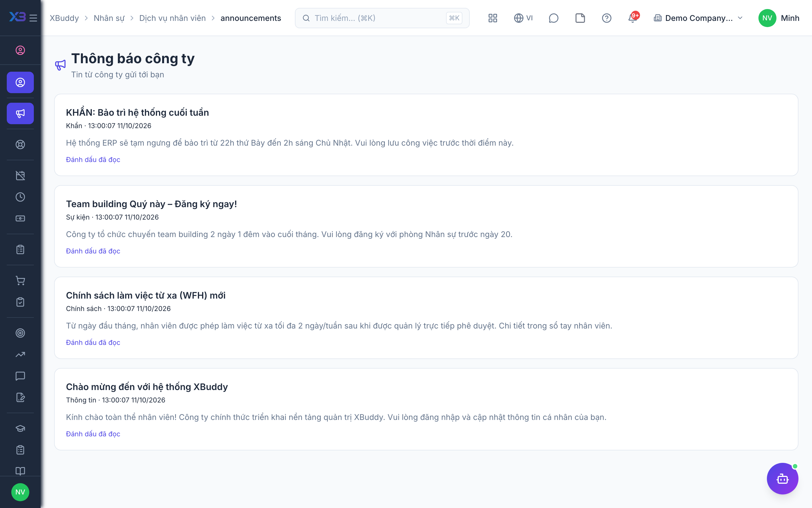Open the clipboard checkmark sidebar icon
Image resolution: width=812 pixels, height=508 pixels.
coord(20,302)
